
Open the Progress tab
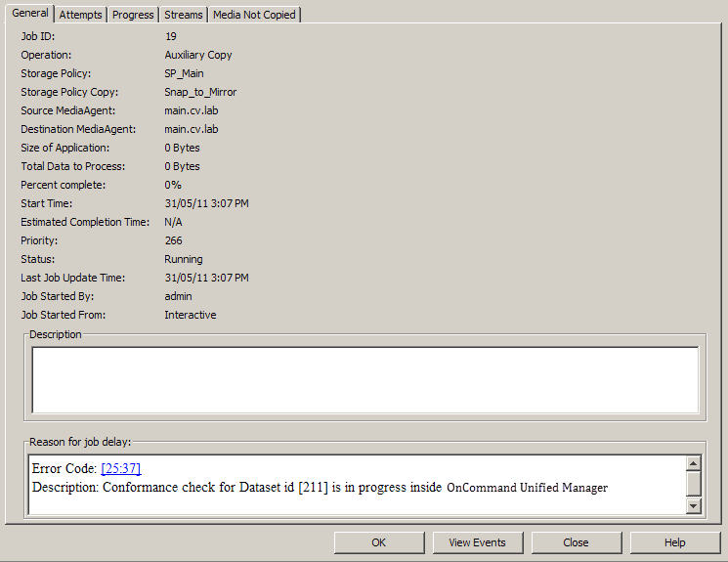[133, 15]
